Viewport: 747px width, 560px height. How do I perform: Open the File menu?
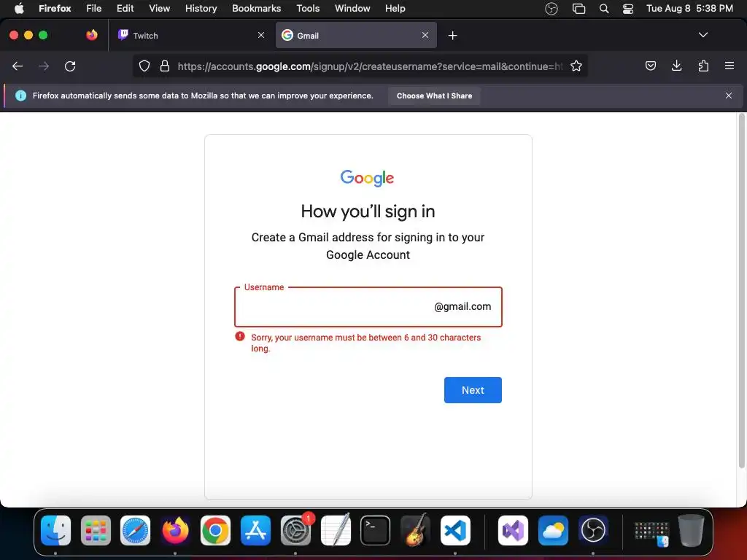click(x=94, y=8)
